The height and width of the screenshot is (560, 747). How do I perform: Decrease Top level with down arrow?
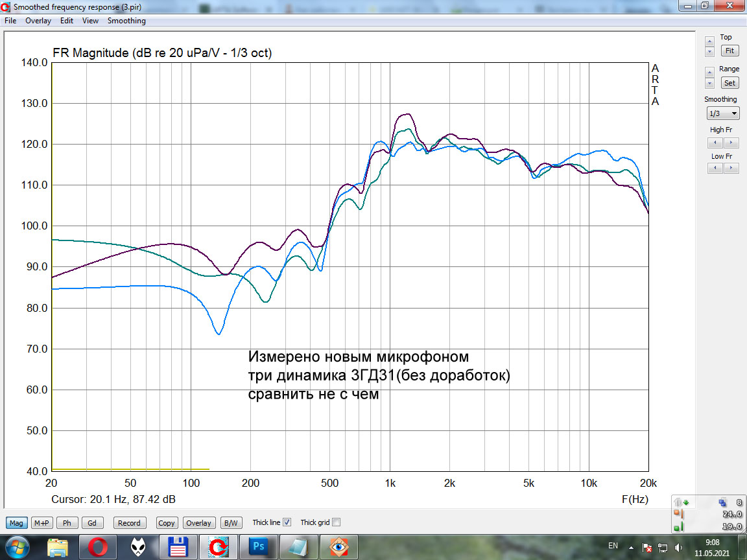tap(709, 51)
